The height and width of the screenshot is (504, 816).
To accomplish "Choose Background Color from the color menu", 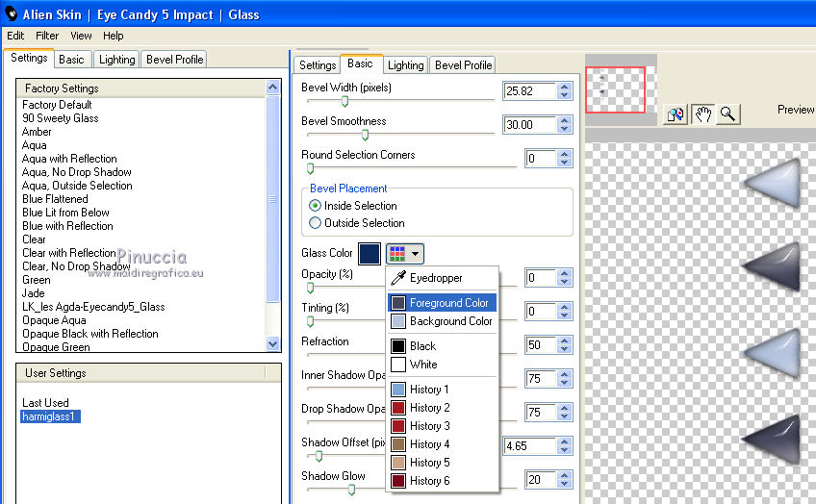I will pos(442,321).
